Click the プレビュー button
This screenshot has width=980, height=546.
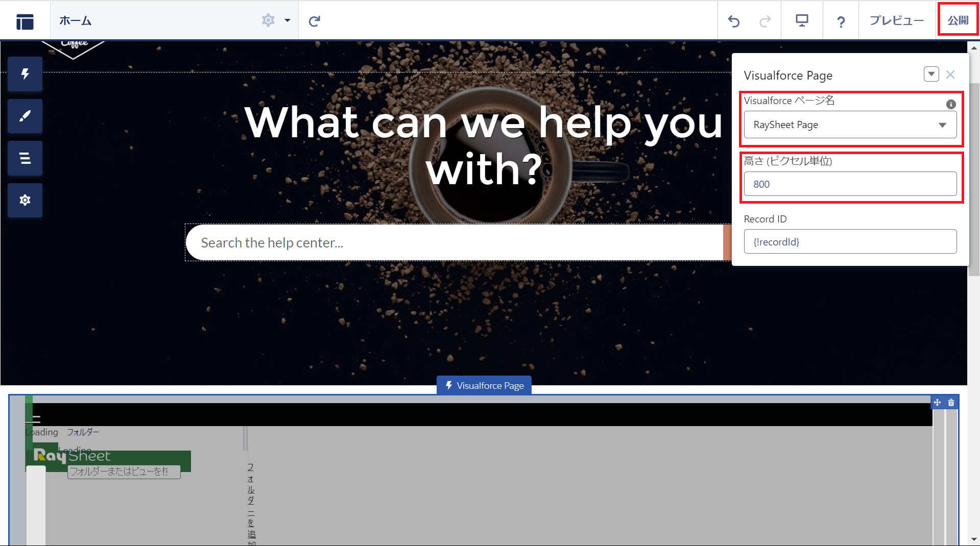(x=897, y=20)
